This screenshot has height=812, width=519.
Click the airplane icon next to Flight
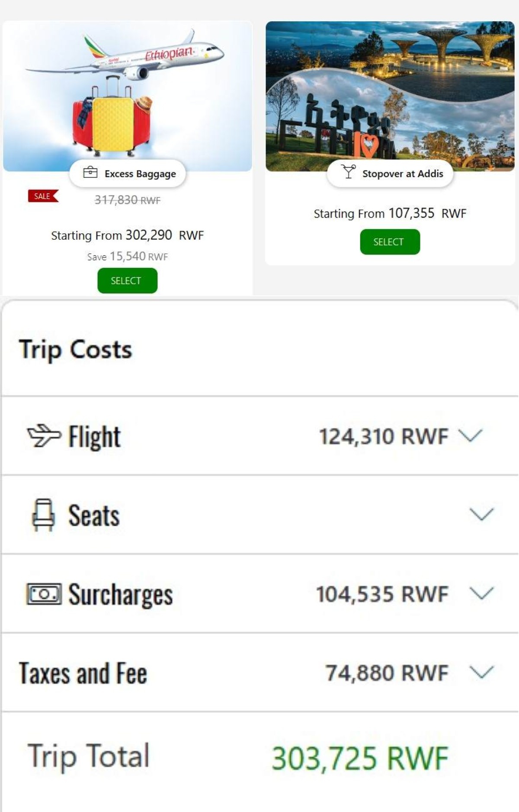coord(44,435)
